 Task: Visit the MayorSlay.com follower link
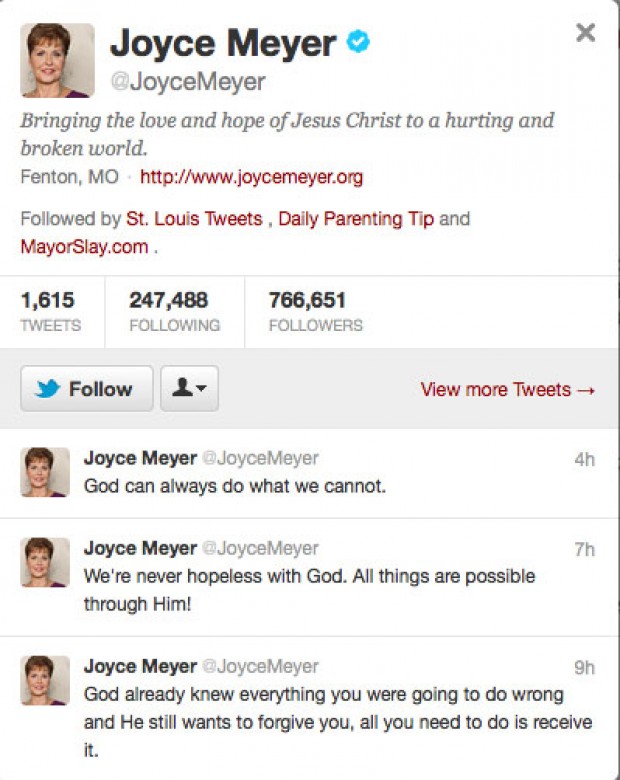pyautogui.click(x=84, y=246)
